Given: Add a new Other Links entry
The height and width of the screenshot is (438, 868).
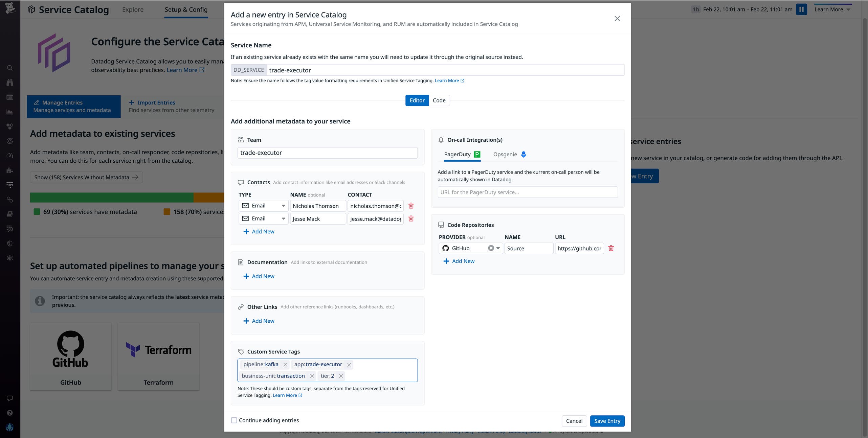Looking at the screenshot, I should 259,321.
